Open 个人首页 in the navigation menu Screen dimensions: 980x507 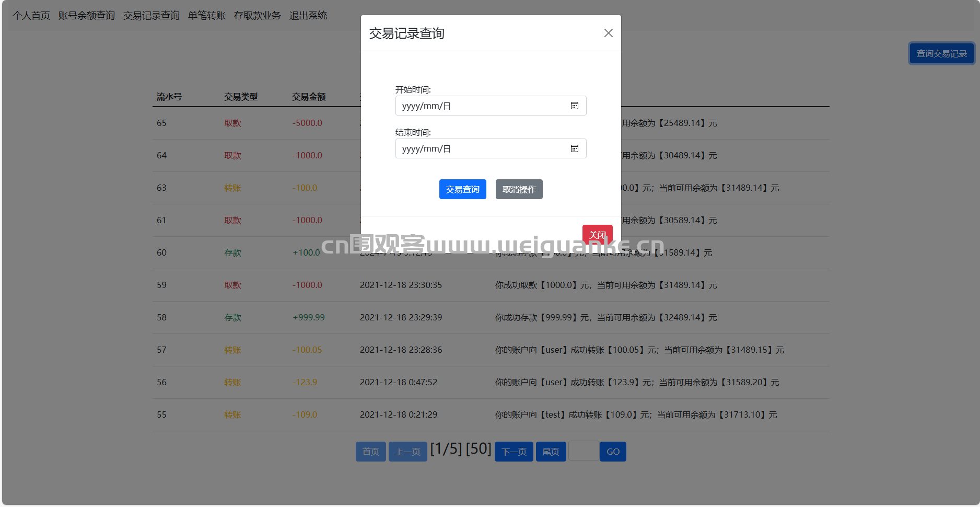pos(31,16)
